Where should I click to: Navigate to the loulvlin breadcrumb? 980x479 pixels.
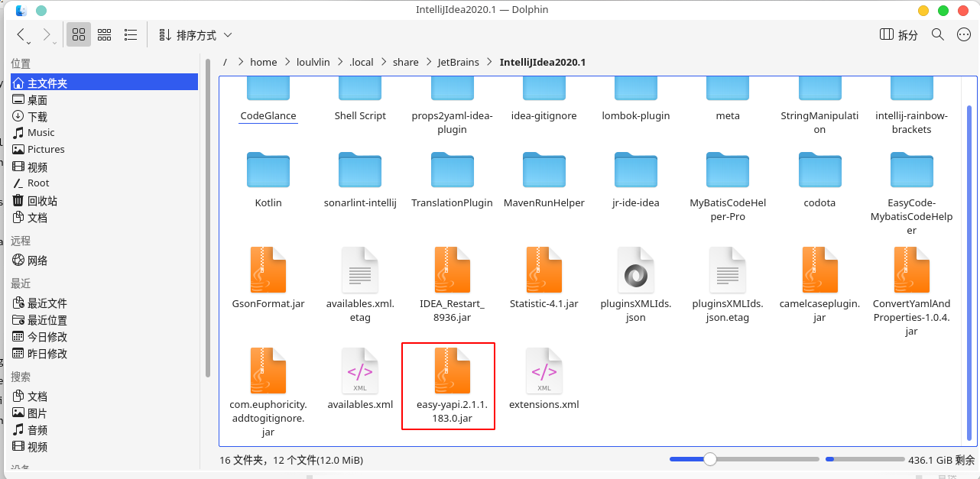[313, 62]
